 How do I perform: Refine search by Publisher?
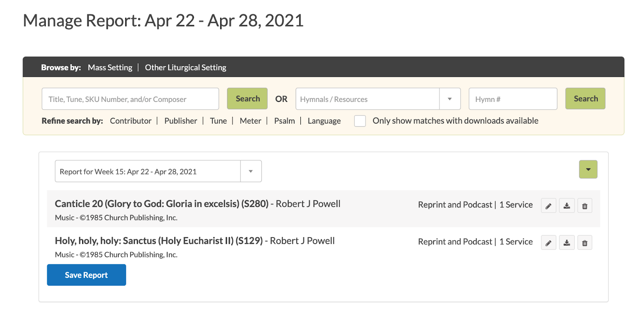[181, 121]
